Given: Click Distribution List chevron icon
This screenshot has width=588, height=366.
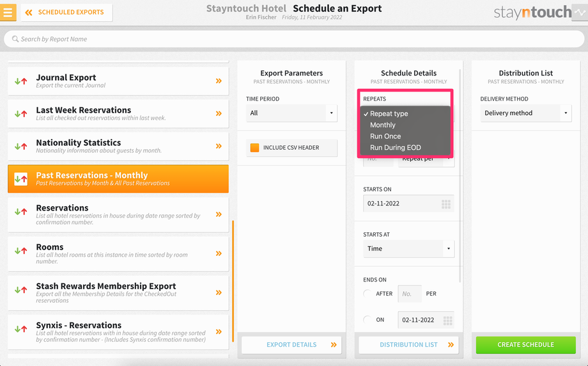Looking at the screenshot, I should coord(451,345).
